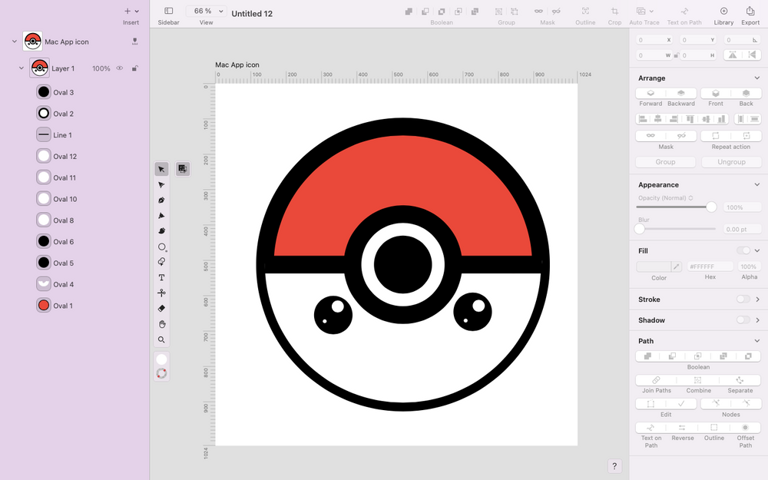Viewport: 768px width, 480px height.
Task: Open the Insert dropdown arrow
Action: [137, 11]
